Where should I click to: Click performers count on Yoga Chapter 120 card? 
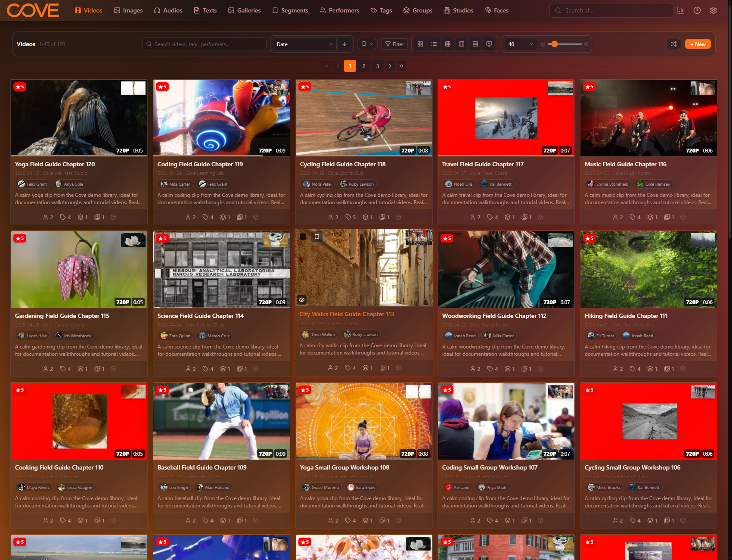tap(48, 217)
